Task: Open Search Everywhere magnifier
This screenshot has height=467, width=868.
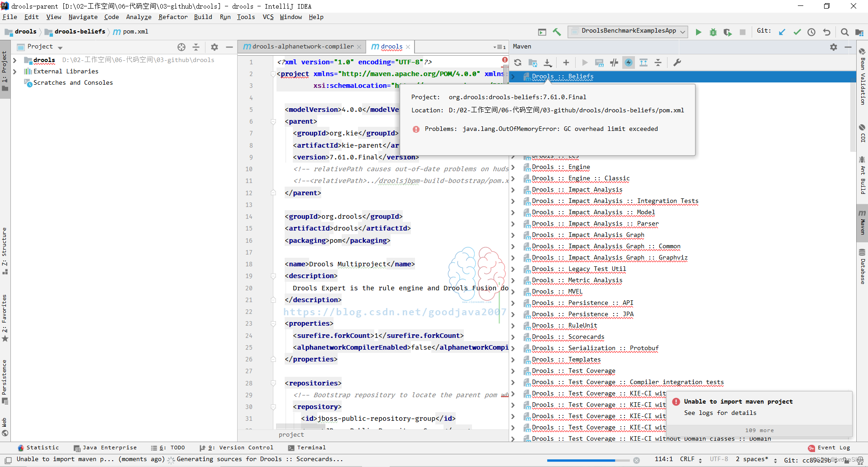Action: pyautogui.click(x=844, y=32)
